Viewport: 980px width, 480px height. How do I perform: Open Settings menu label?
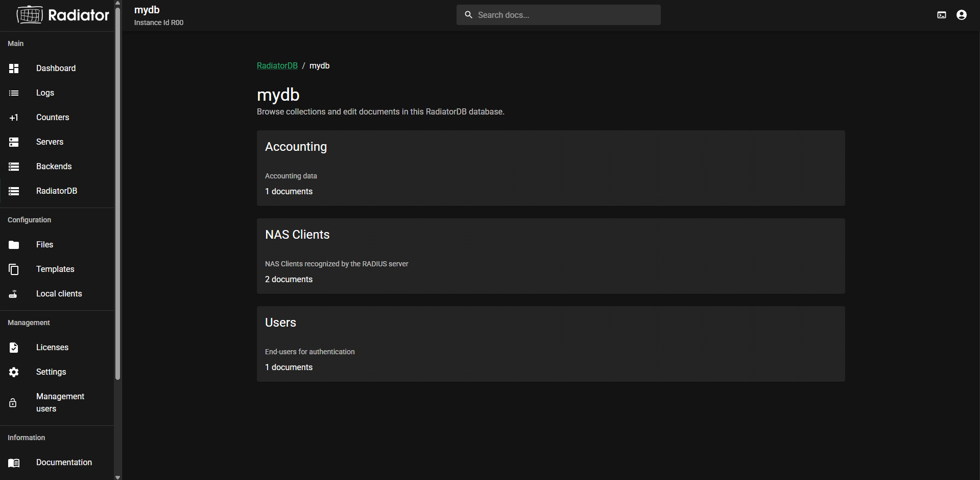tap(51, 372)
